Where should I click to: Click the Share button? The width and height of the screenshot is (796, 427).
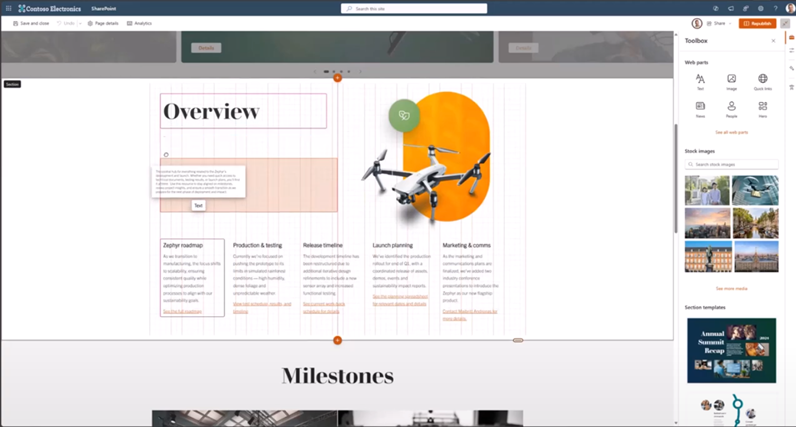[x=716, y=23]
